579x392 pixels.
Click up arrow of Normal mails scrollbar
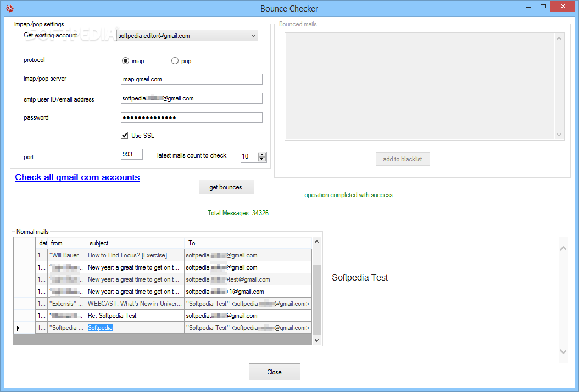(x=316, y=242)
